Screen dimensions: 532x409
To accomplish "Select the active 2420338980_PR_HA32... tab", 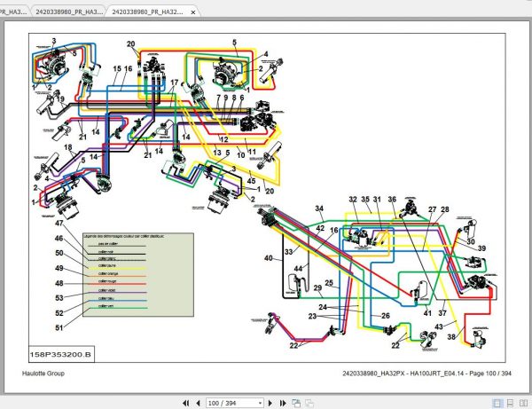I will pyautogui.click(x=148, y=12).
